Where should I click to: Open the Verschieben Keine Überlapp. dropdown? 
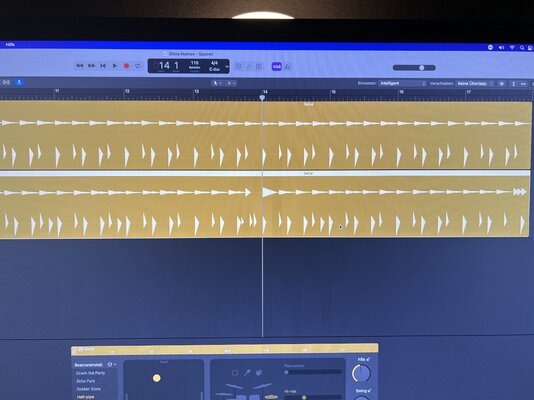[x=475, y=84]
